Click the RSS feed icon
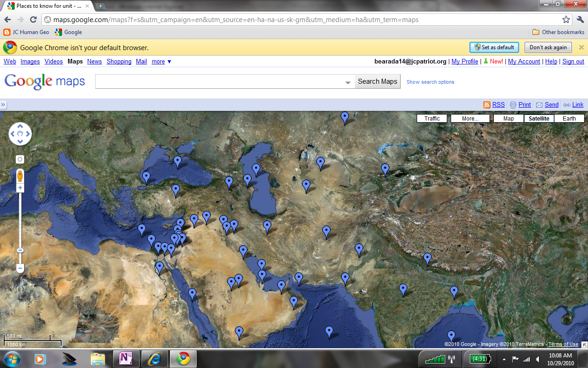Image resolution: width=588 pixels, height=368 pixels. 487,105
